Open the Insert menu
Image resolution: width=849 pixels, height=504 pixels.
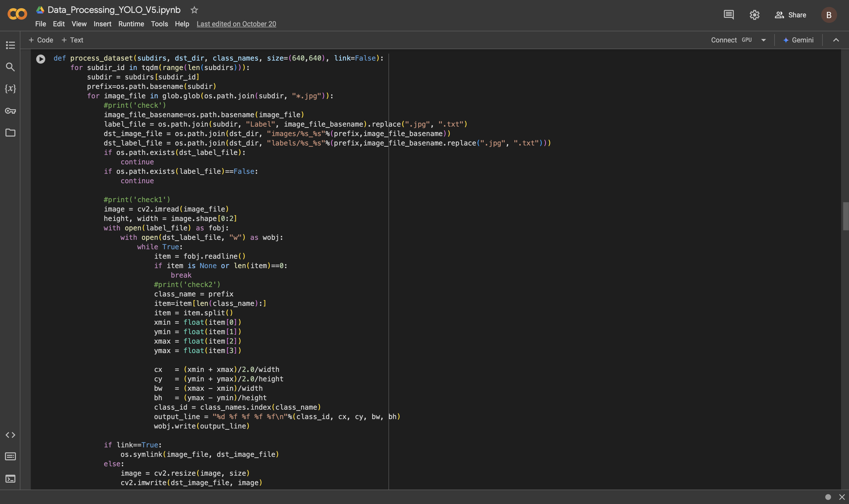(102, 24)
